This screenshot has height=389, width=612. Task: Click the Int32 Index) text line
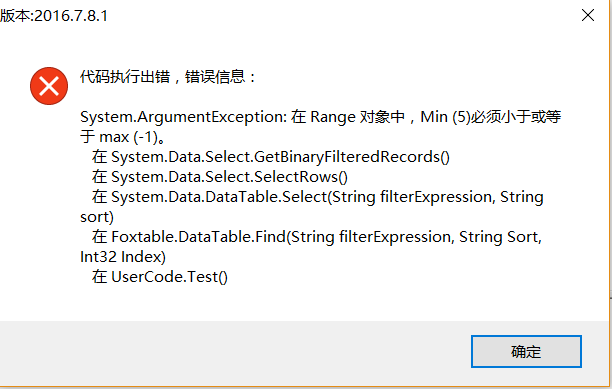pos(123,257)
